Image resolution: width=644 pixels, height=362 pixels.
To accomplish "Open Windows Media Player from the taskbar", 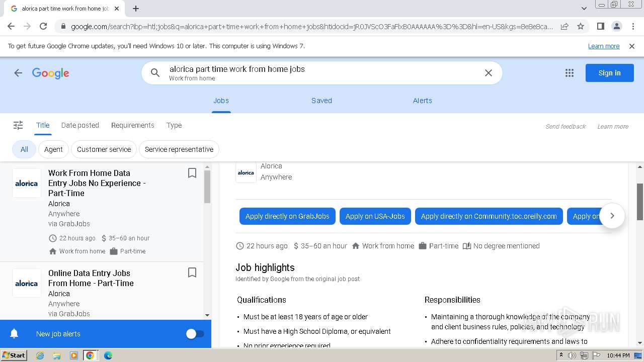I will coord(73,355).
